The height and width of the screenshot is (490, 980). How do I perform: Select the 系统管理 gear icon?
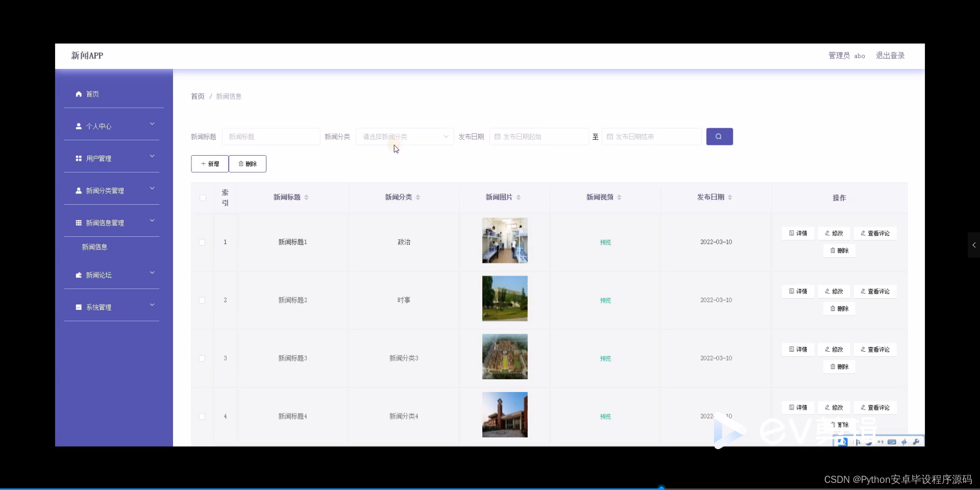coord(78,307)
